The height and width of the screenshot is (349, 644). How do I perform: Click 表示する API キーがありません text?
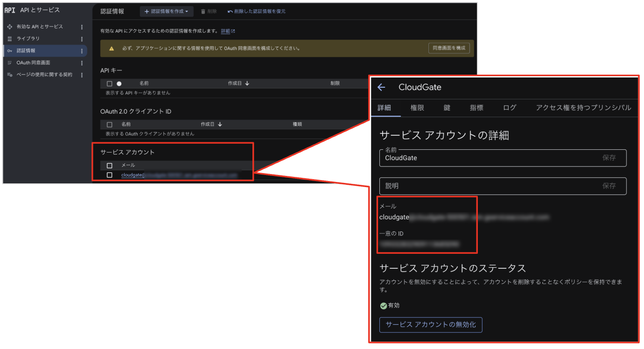click(138, 93)
